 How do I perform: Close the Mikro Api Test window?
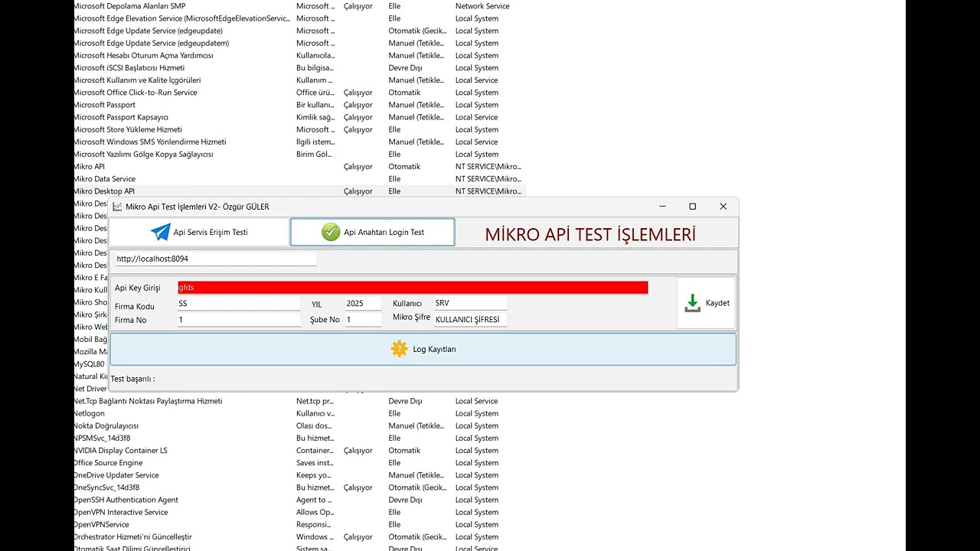tap(723, 207)
